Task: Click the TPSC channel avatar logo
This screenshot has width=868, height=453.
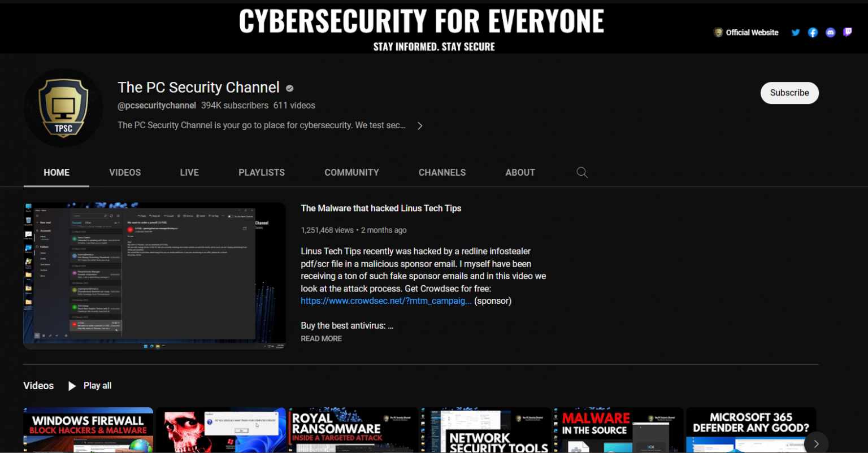Action: click(63, 107)
